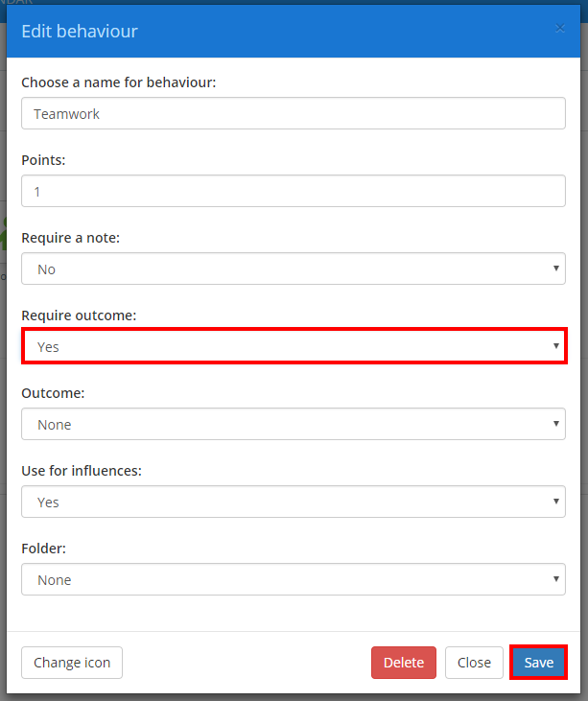Click the 'Require outcome:' label
The width and height of the screenshot is (588, 701).
point(79,315)
